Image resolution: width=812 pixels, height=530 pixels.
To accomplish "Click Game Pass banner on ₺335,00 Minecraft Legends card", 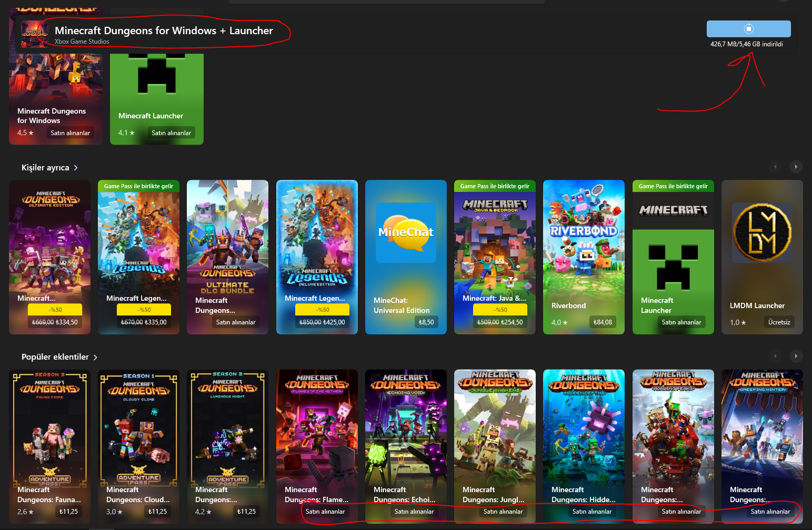I will coord(138,186).
